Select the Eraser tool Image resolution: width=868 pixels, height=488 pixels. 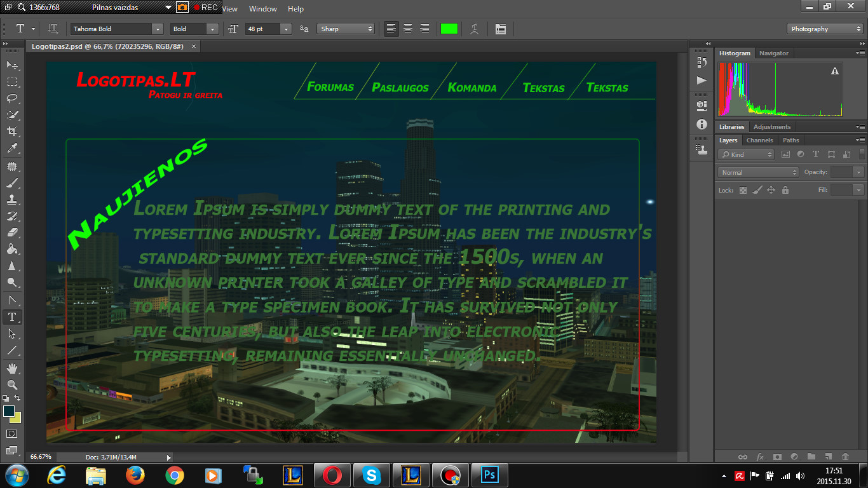[x=12, y=233]
